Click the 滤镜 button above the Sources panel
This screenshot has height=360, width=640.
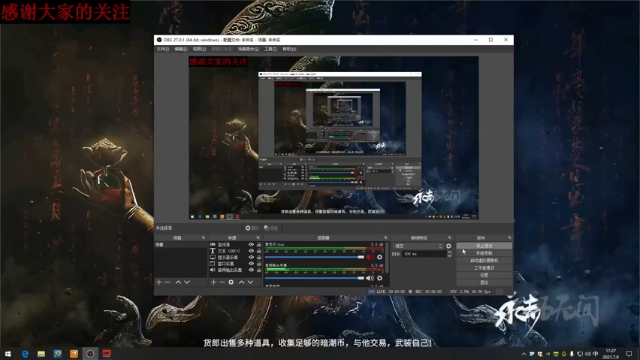(271, 228)
